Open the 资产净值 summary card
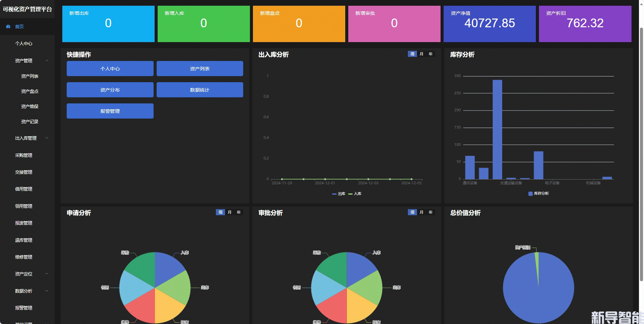Image resolution: width=644 pixels, height=324 pixels. tap(489, 24)
